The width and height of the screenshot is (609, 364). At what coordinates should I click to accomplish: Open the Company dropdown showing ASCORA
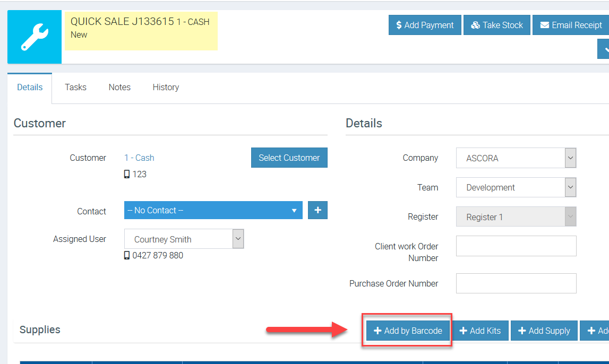pos(516,158)
